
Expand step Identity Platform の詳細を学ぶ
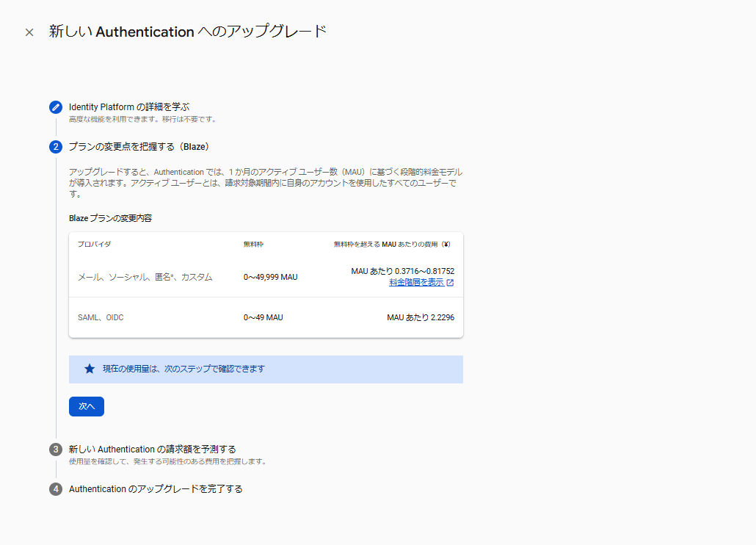129,107
